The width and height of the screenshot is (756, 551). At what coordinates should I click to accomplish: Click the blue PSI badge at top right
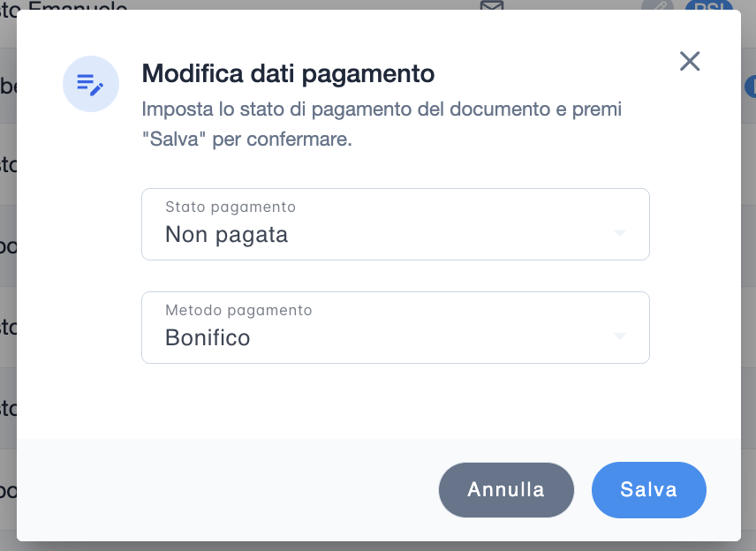[x=708, y=5]
